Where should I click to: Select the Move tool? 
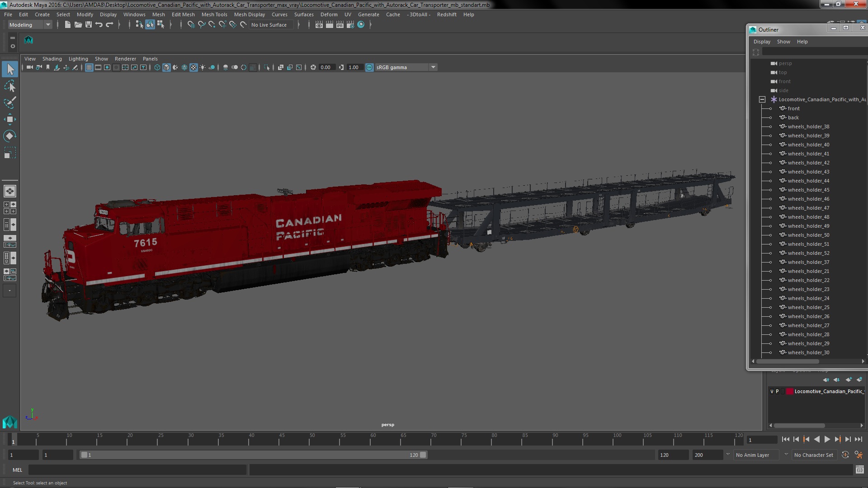coord(9,119)
